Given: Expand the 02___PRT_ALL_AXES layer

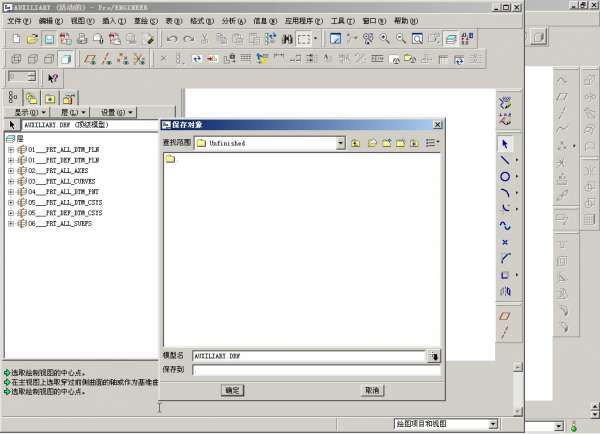Looking at the screenshot, I should coord(11,171).
